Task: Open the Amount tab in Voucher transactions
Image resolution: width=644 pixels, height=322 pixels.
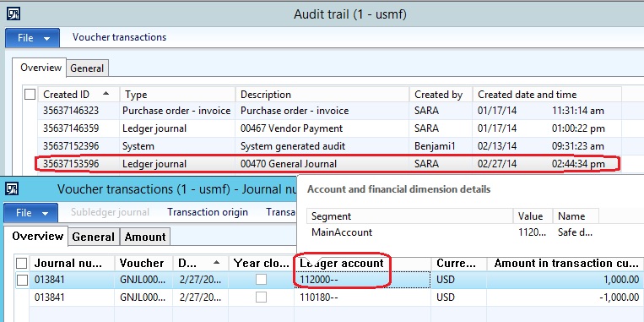Action: (x=145, y=237)
